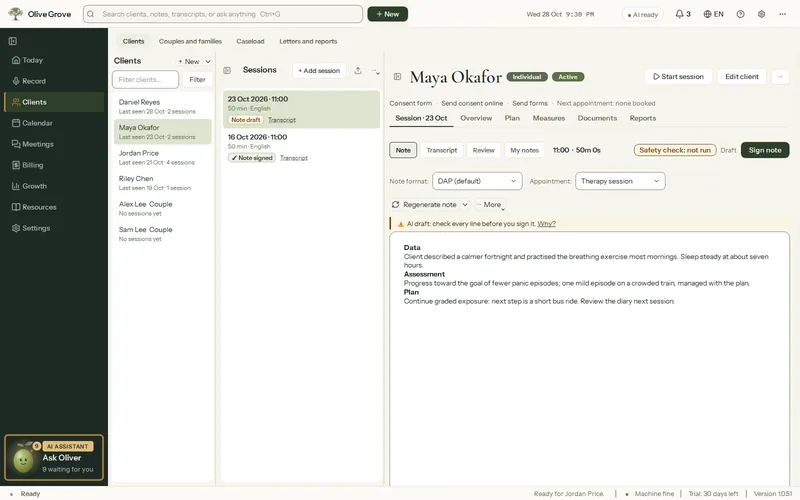Click the Sessions panel overflow menu
This screenshot has width=800, height=500.
(376, 71)
